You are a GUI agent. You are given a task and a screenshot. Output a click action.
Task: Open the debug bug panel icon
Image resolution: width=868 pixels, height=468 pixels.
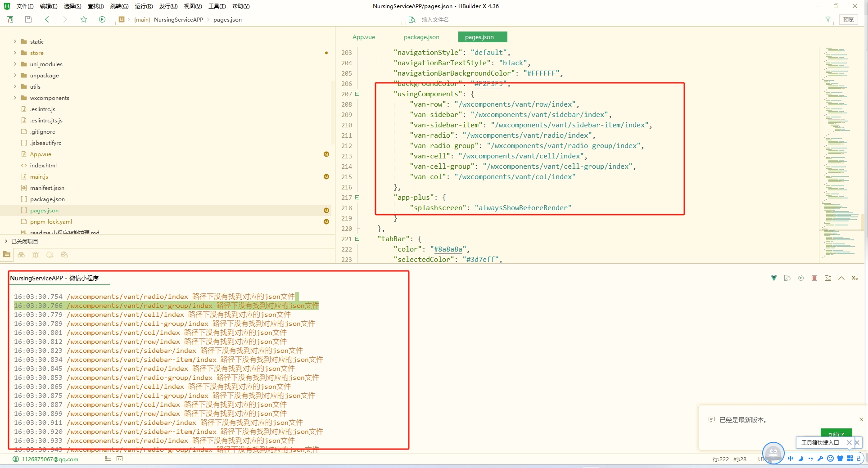click(36, 255)
